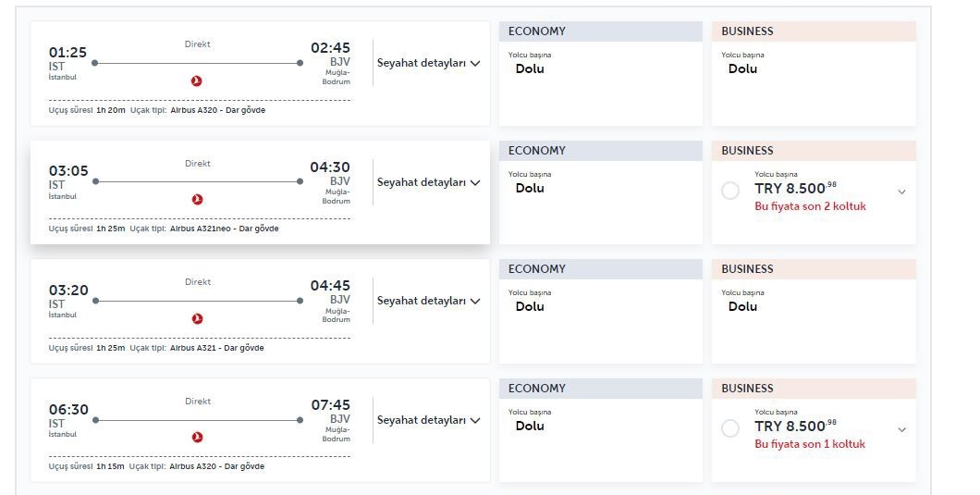Select Business fare radio for 06:30 flight
The width and height of the screenshot is (980, 495).
[x=730, y=428]
